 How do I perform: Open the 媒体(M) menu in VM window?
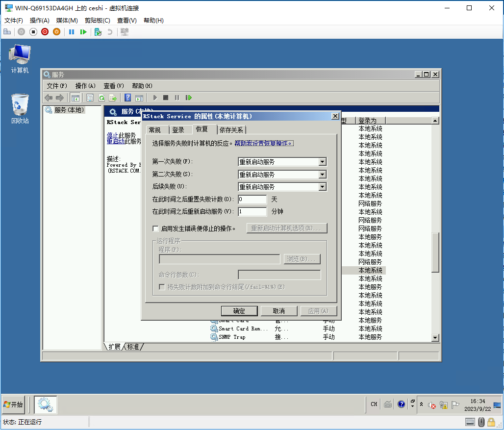pyautogui.click(x=67, y=21)
